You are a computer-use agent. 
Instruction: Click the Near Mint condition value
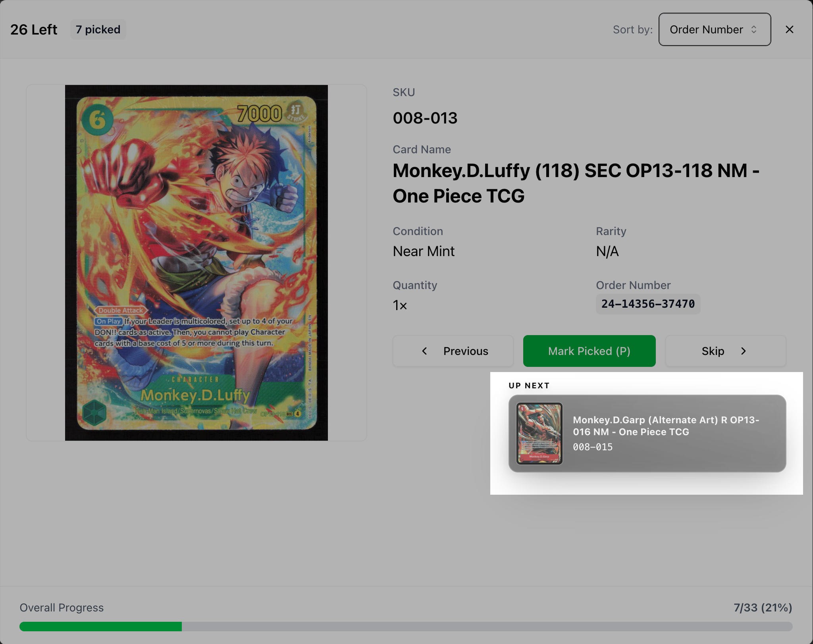click(424, 251)
